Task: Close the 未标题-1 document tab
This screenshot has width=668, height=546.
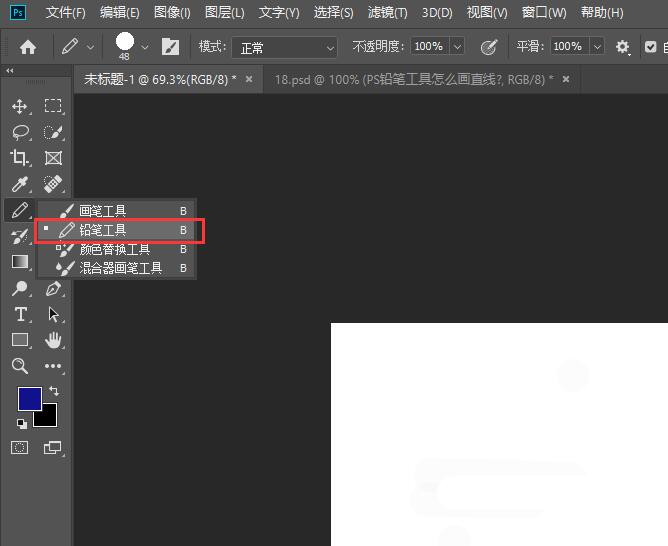Action: coord(249,79)
